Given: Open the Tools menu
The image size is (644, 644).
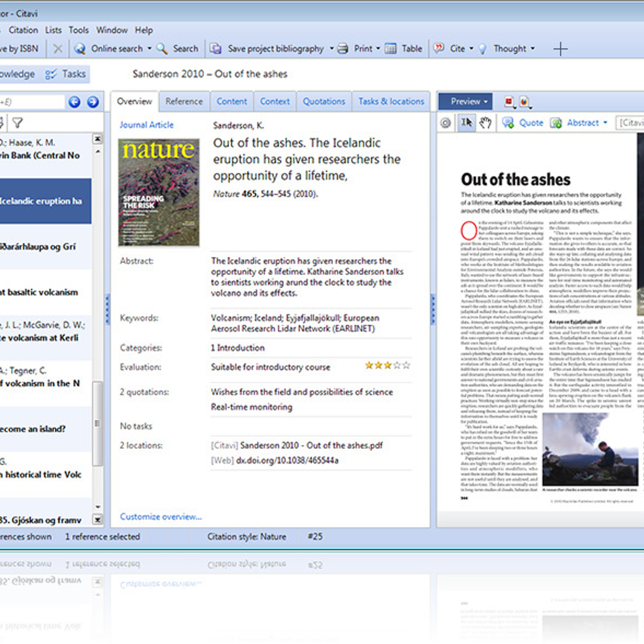Looking at the screenshot, I should click(x=78, y=30).
